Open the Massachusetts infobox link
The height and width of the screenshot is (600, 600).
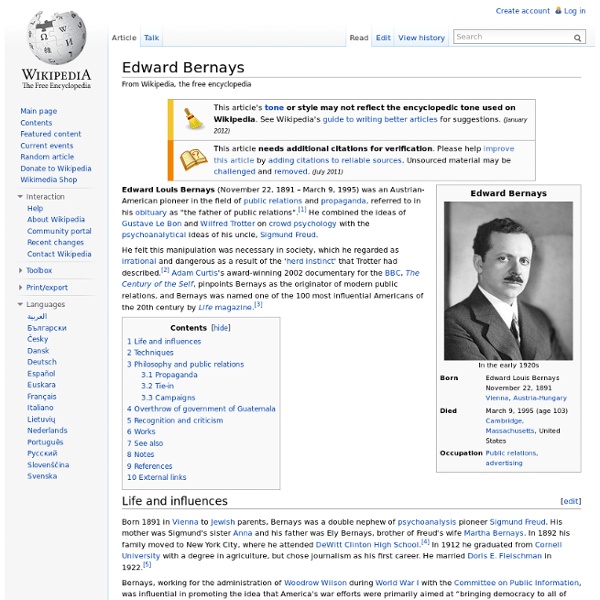coord(509,431)
